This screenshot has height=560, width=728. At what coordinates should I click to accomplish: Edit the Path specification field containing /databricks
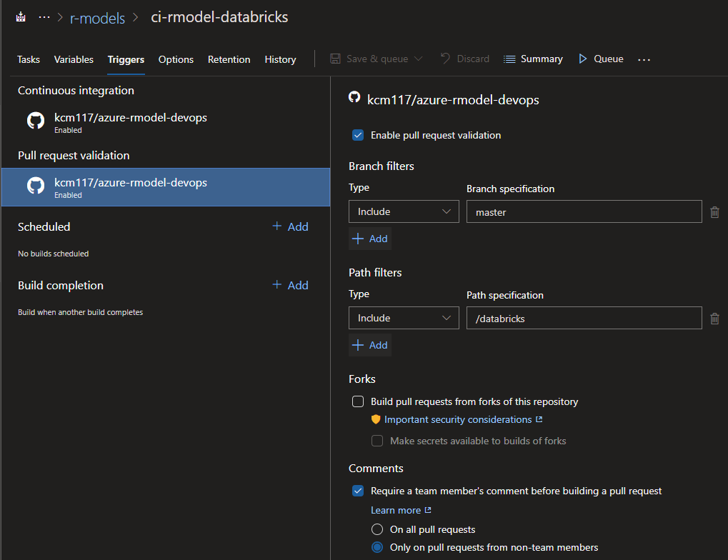(584, 318)
